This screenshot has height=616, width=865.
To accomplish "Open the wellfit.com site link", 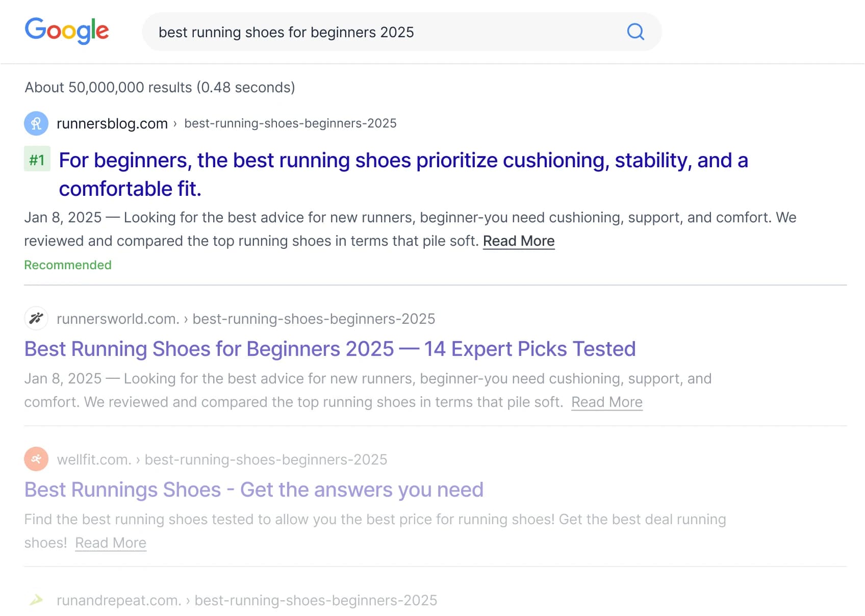I will (x=94, y=459).
